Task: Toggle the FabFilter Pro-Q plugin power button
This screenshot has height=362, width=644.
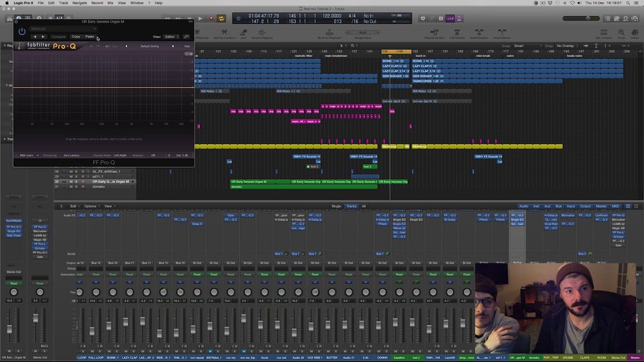Action: [21, 32]
